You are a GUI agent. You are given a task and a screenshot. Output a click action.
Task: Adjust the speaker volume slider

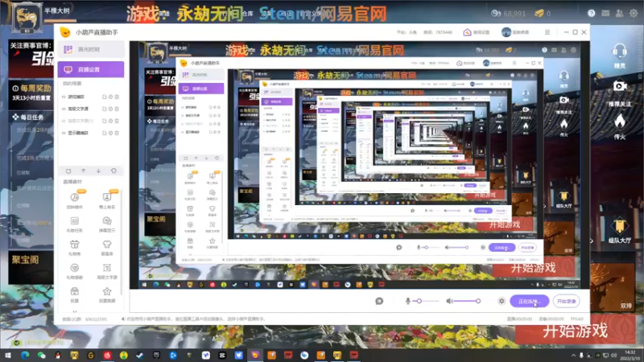(x=467, y=301)
